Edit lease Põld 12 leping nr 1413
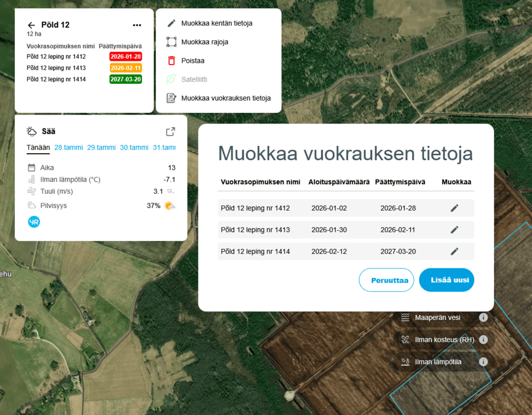Image resolution: width=532 pixels, height=415 pixels. (454, 230)
